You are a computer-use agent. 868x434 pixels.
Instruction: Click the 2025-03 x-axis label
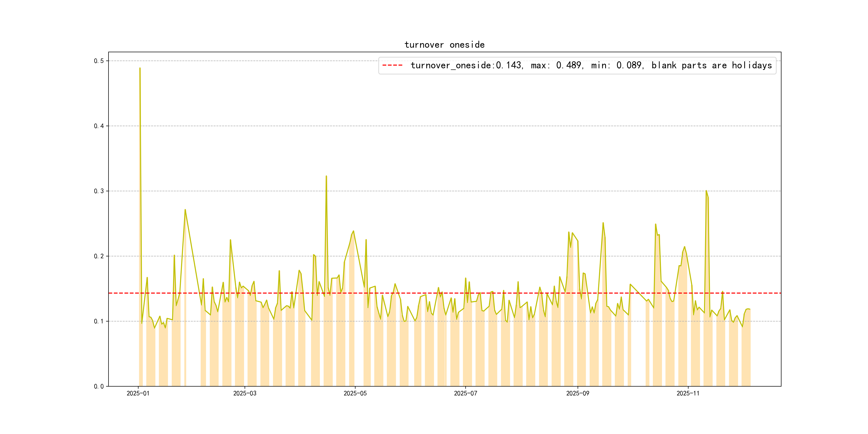click(x=245, y=393)
